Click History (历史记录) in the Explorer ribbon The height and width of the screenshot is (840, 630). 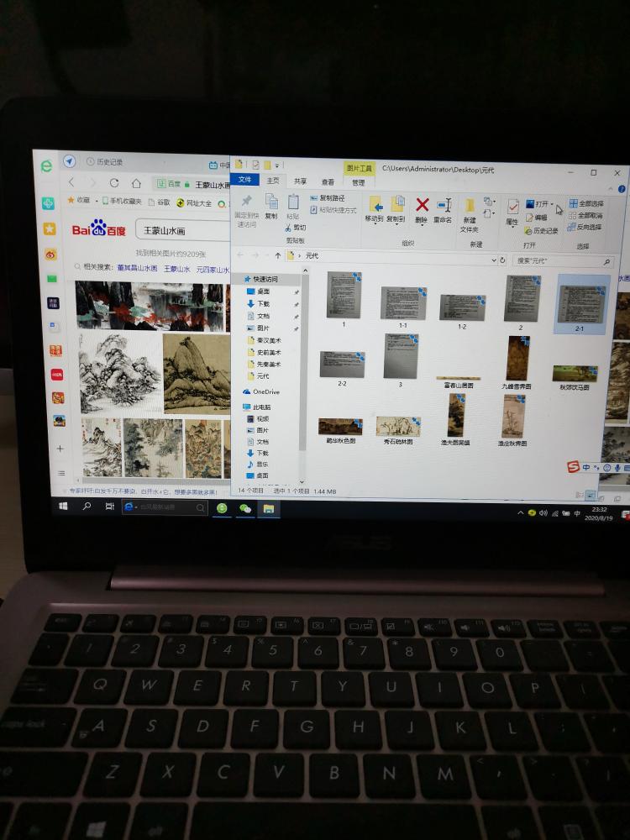point(541,231)
